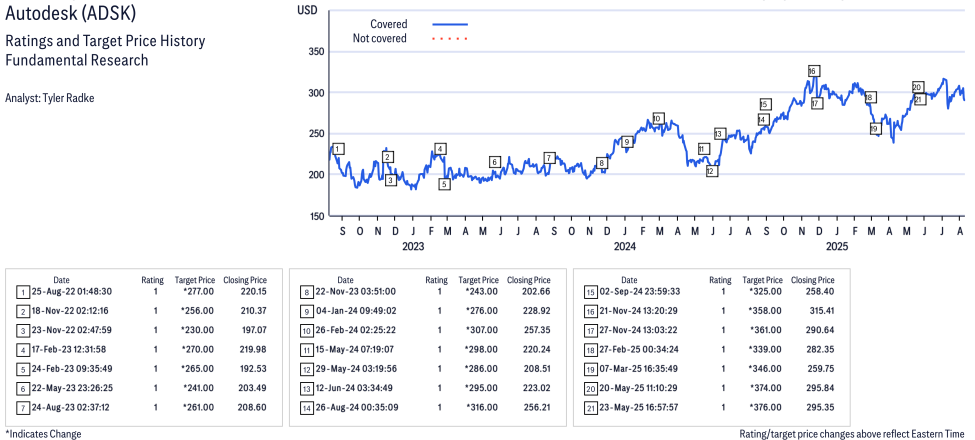Viewport: 975px width, 440px height.
Task: Click chart marker 7 near September 2023
Action: point(549,158)
